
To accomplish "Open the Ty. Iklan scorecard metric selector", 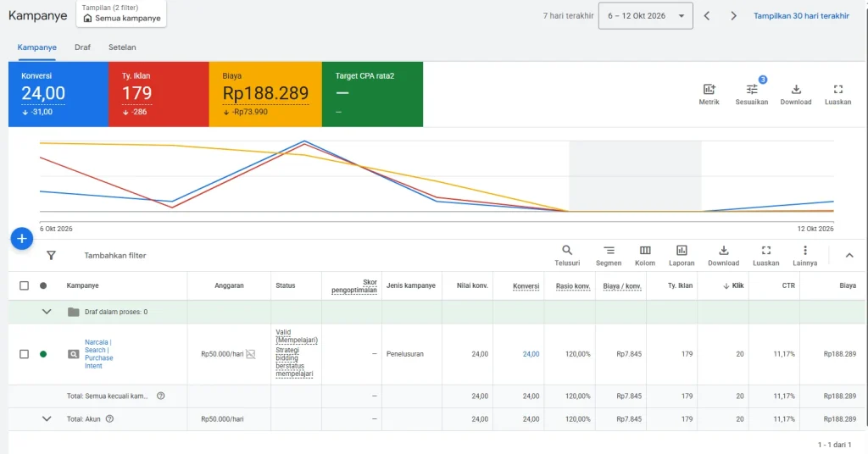I will pos(159,94).
